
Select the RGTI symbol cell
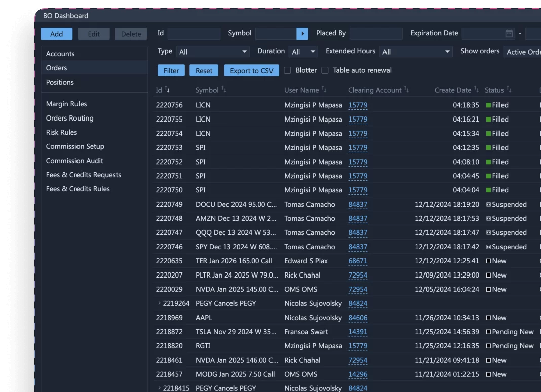pyautogui.click(x=203, y=346)
